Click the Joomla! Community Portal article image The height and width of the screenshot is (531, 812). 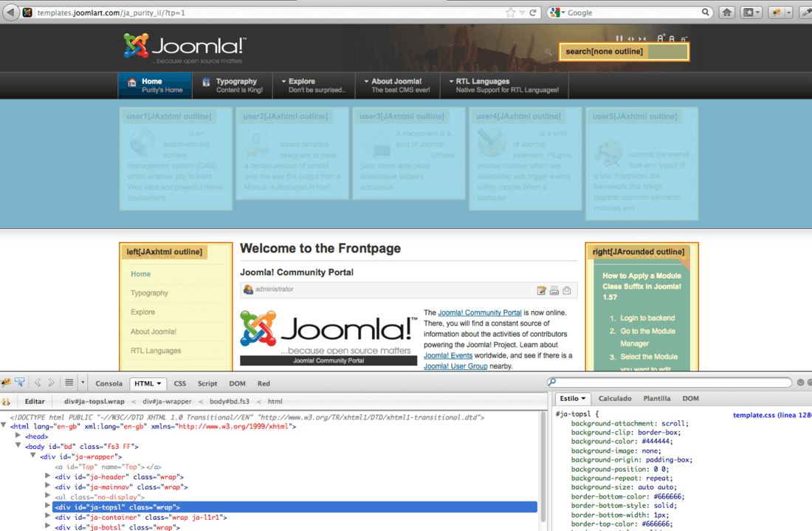[328, 338]
